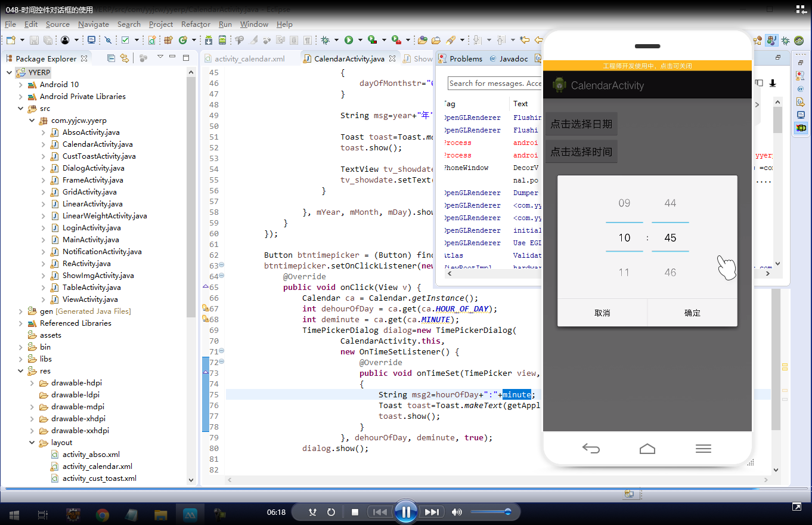Click the Debug bug icon in toolbar

pos(326,40)
